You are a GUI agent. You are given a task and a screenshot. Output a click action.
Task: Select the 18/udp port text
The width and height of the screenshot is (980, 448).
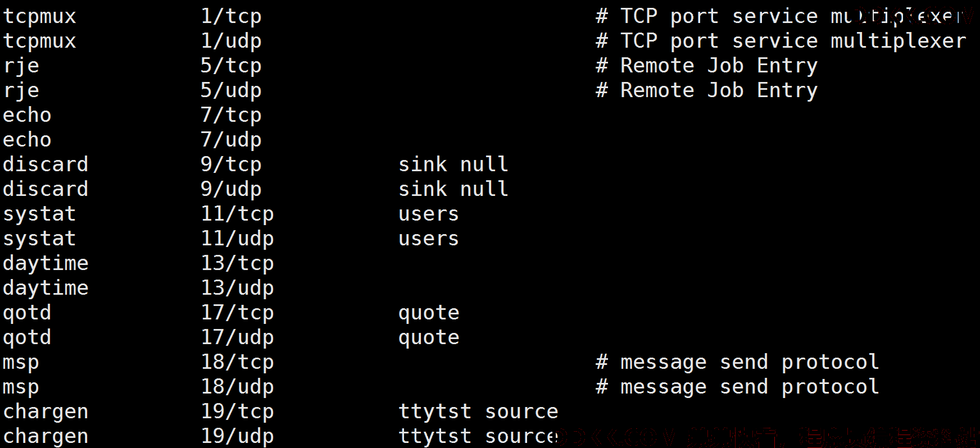[x=237, y=387]
